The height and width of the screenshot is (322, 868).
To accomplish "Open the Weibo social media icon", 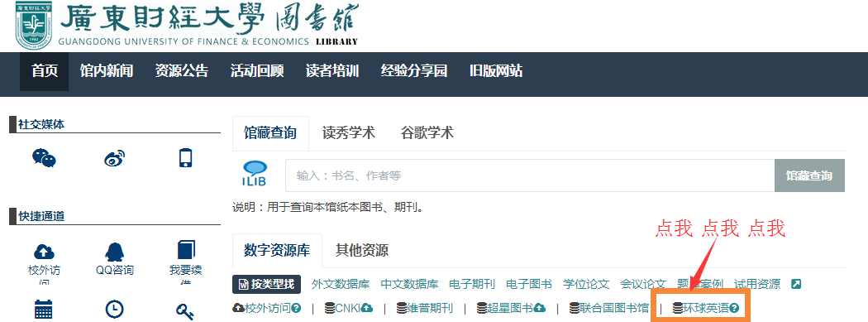I will tap(115, 158).
